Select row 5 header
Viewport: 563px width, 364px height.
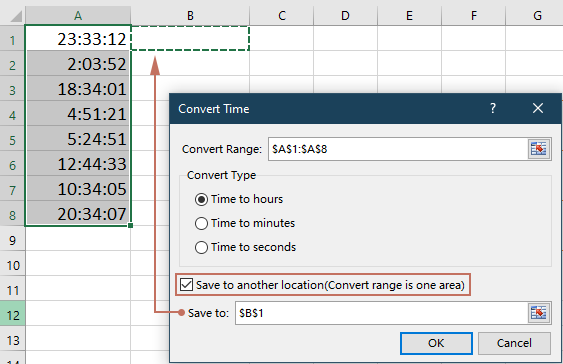13,138
